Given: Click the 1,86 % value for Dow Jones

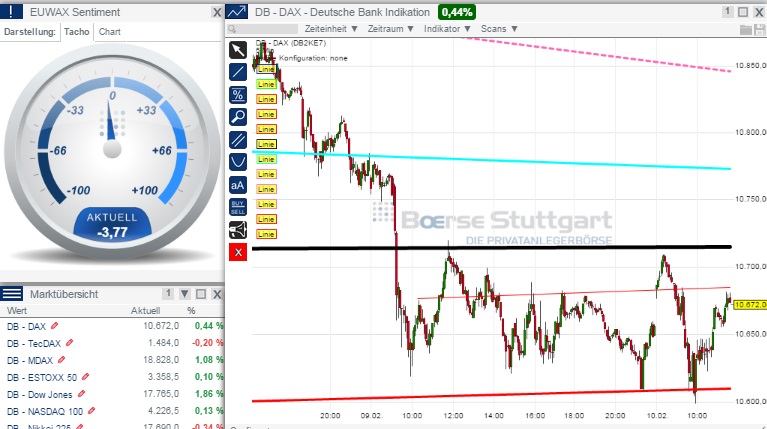Looking at the screenshot, I should 209,394.
